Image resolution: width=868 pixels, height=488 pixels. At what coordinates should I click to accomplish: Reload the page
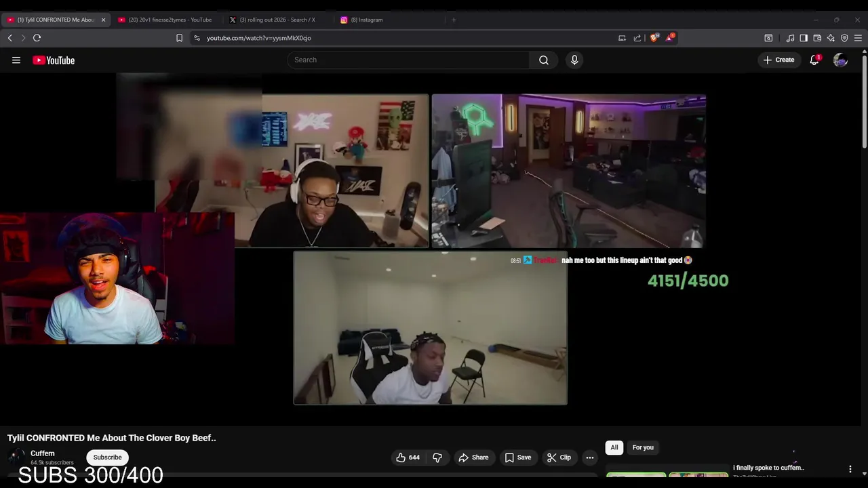pos(37,38)
